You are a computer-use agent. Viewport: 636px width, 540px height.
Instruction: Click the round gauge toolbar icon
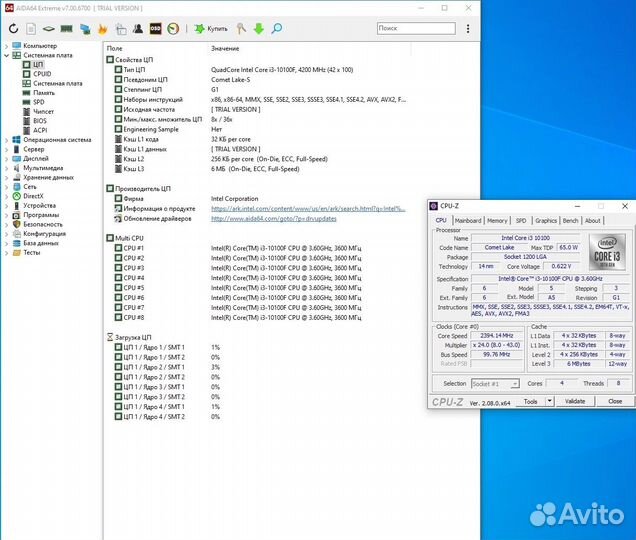(x=173, y=29)
